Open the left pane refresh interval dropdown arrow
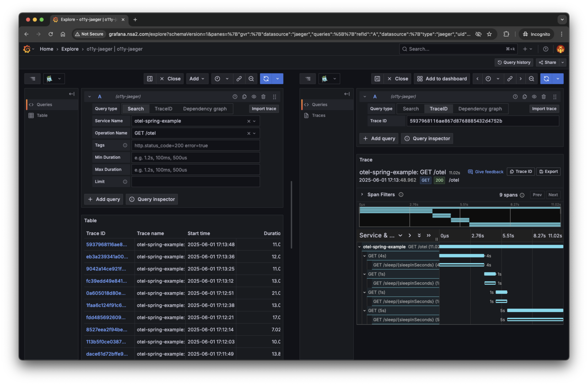The width and height of the screenshot is (588, 385). pos(277,79)
